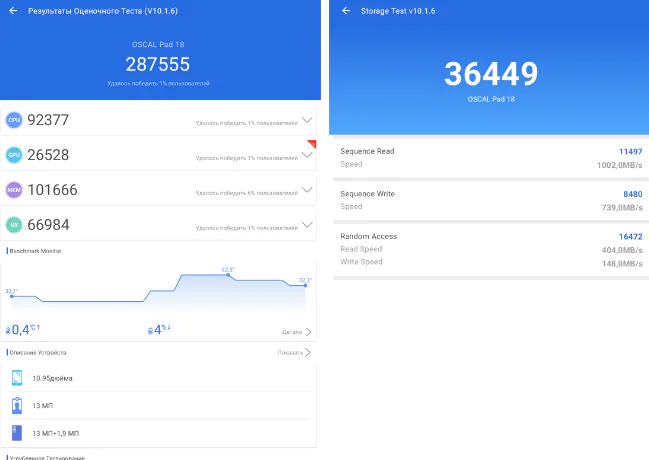Click the 148,0MB/s random write speed

(x=622, y=264)
